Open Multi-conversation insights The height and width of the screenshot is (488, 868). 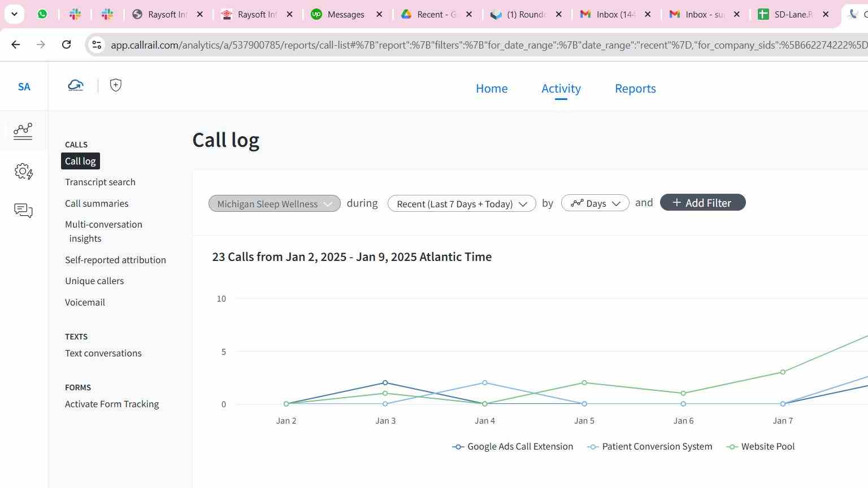click(103, 232)
